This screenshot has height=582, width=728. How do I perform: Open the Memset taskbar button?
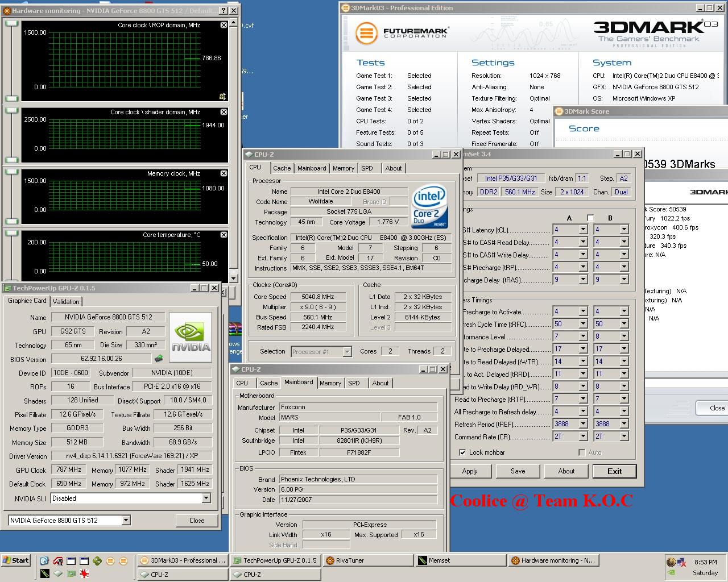[460, 560]
